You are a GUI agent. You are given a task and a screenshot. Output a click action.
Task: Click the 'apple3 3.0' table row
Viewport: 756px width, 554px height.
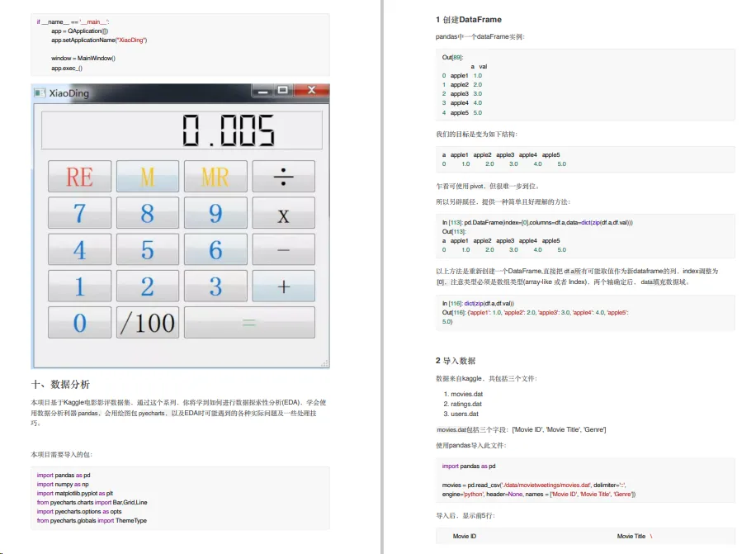(462, 93)
